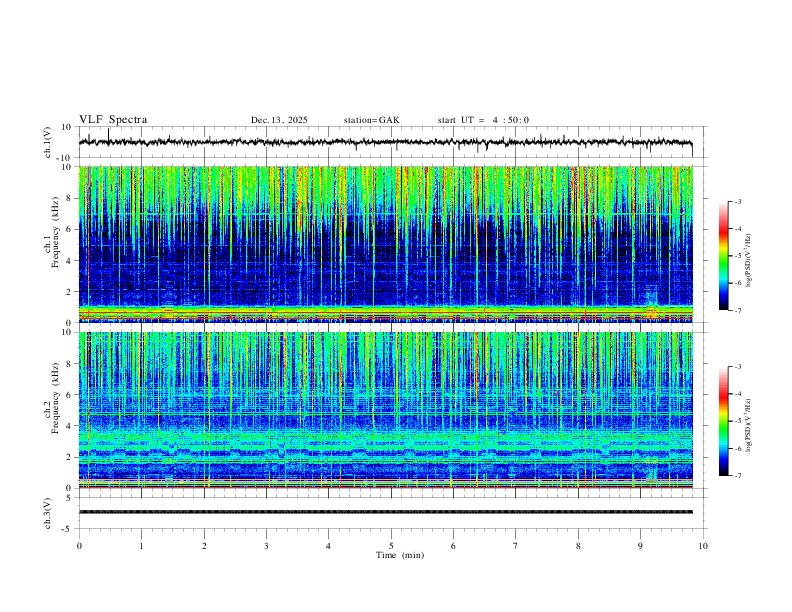Click the "ch.3(V)" vertical axis label

pyautogui.click(x=48, y=513)
